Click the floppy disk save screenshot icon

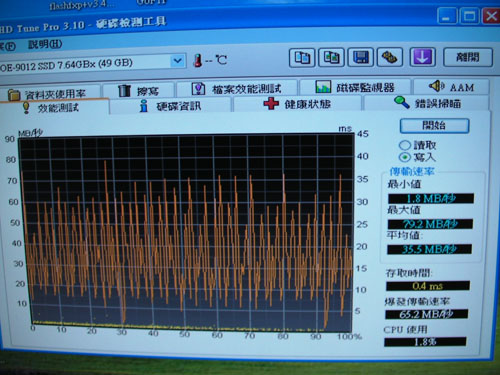[x=361, y=57]
